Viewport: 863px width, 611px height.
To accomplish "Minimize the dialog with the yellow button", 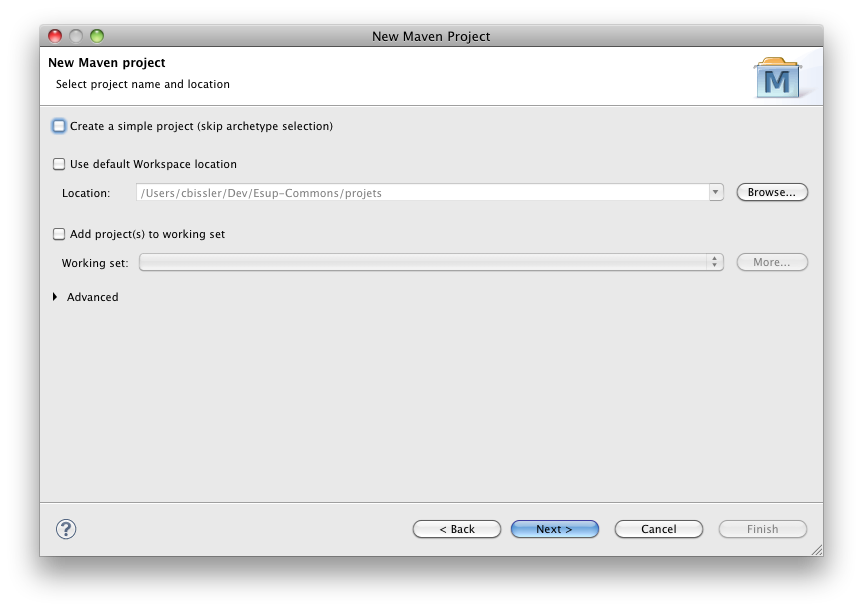I will click(76, 36).
